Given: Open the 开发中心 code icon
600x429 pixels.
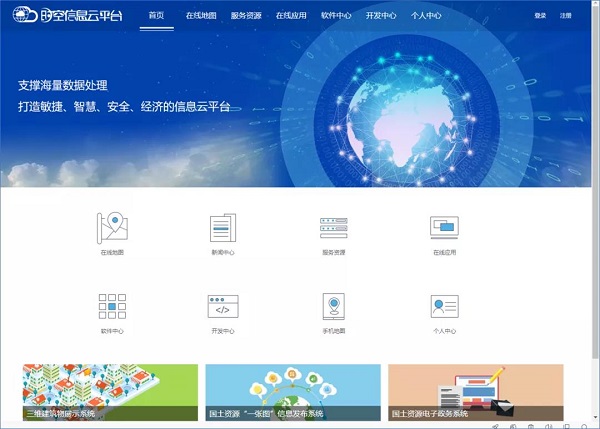Looking at the screenshot, I should pyautogui.click(x=223, y=307).
